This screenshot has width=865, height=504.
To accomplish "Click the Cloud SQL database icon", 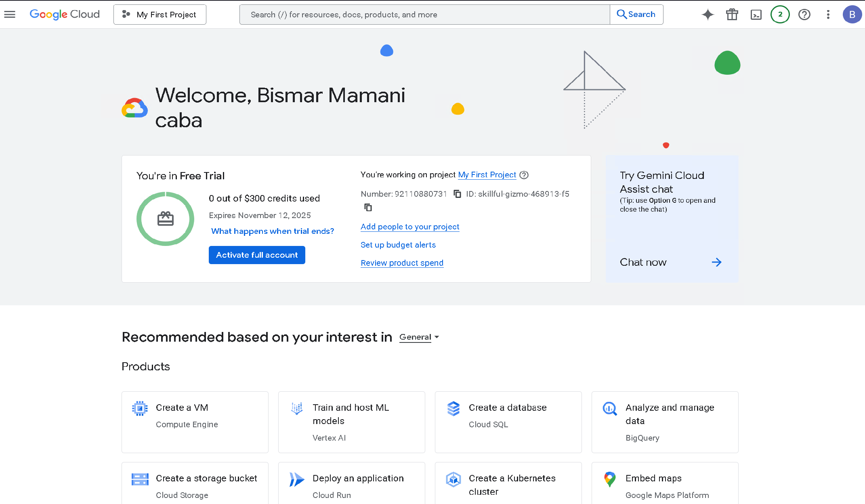I will tap(453, 408).
